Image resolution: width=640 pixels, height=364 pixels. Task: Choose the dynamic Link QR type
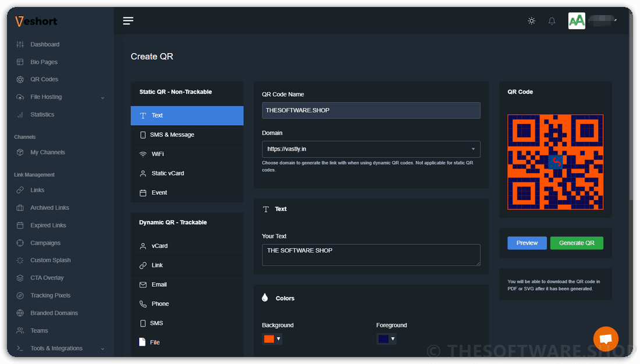(187, 265)
